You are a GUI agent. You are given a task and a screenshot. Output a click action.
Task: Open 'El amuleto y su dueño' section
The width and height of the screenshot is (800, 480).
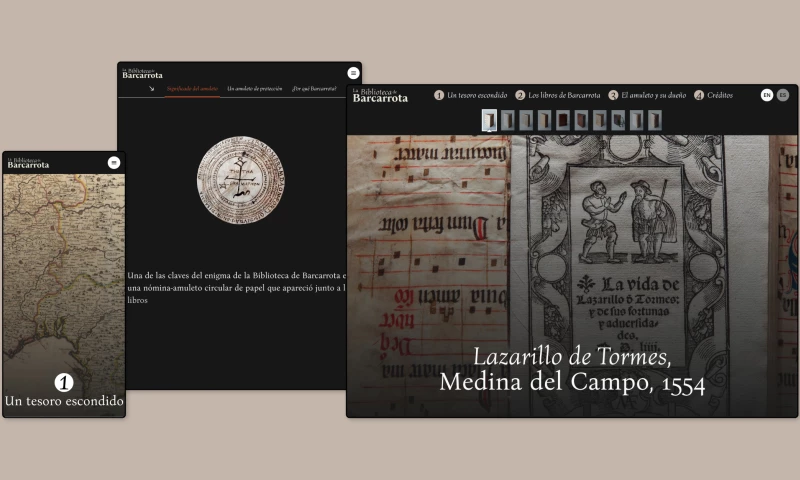[x=647, y=95]
